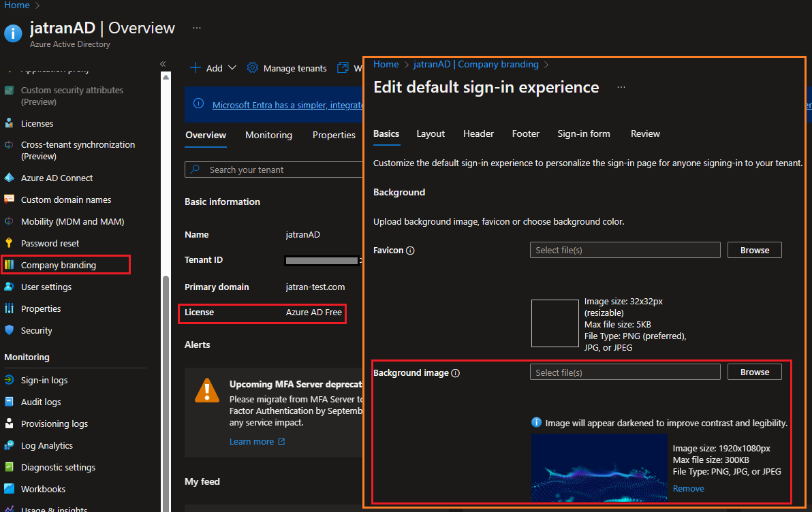Switch to the Review tab
The height and width of the screenshot is (512, 812).
(x=645, y=133)
